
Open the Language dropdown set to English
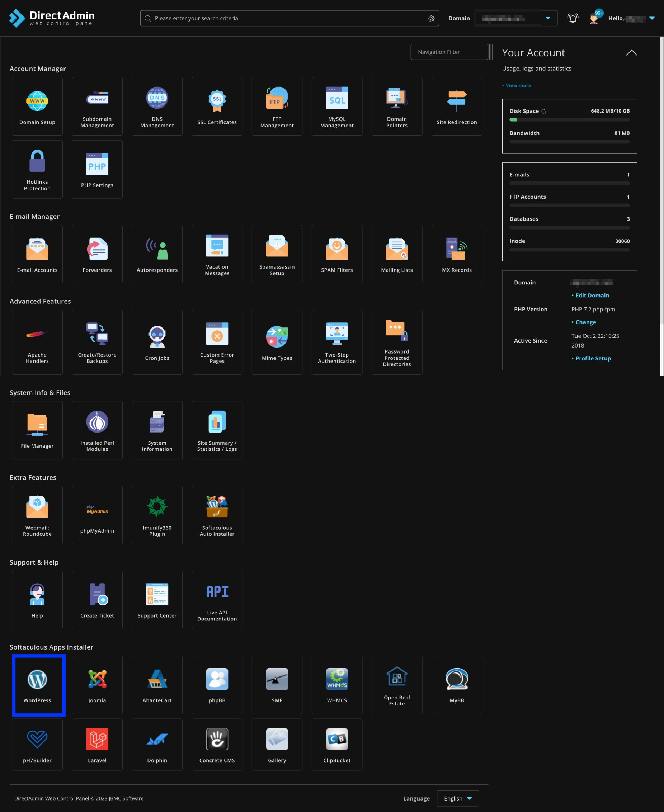click(457, 798)
